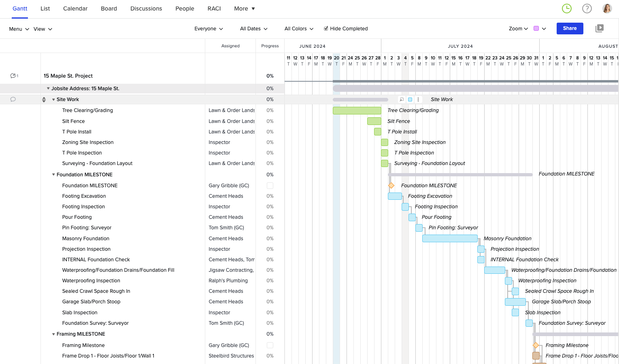Click the Masonry Foundation Gantt bar
The image size is (619, 364).
click(x=450, y=239)
